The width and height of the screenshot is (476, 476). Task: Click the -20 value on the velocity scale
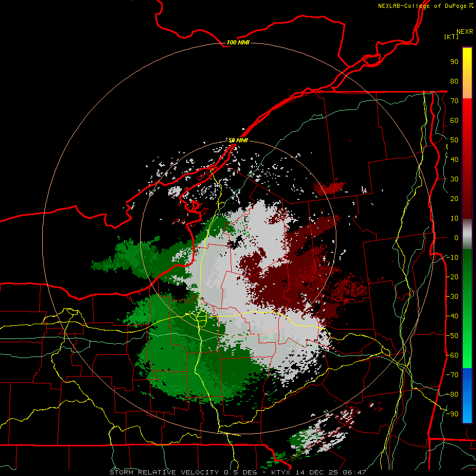point(452,277)
